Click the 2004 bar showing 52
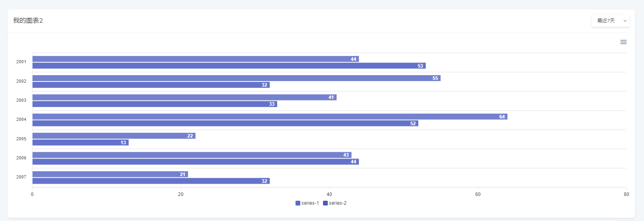 pyautogui.click(x=225, y=123)
